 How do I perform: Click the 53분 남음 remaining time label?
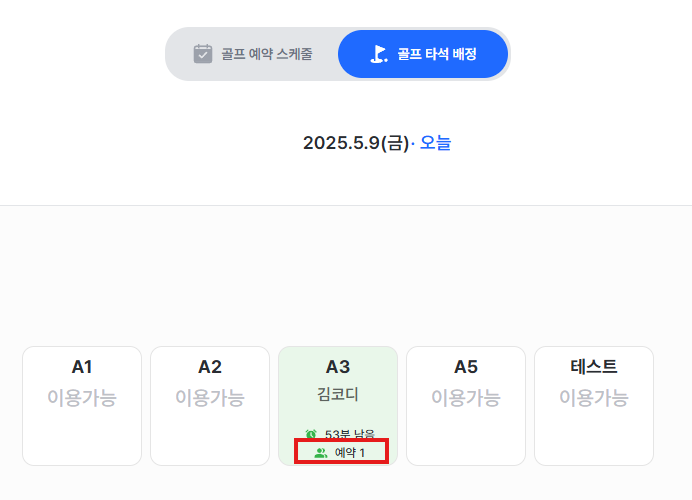350,434
